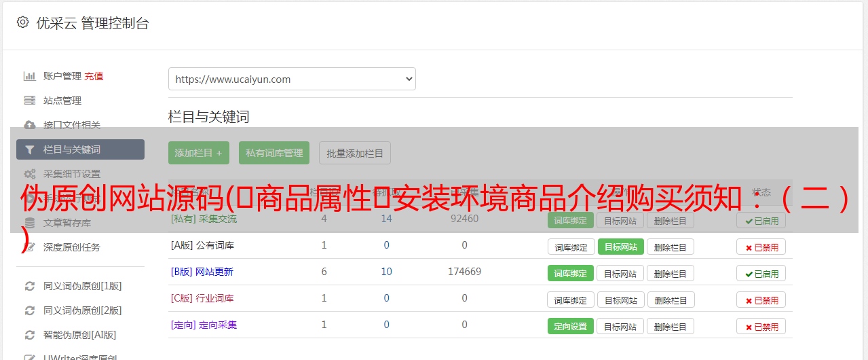The height and width of the screenshot is (360, 868).
Task: Toggle the 已禁用 status of 定向采集
Action: point(761,327)
